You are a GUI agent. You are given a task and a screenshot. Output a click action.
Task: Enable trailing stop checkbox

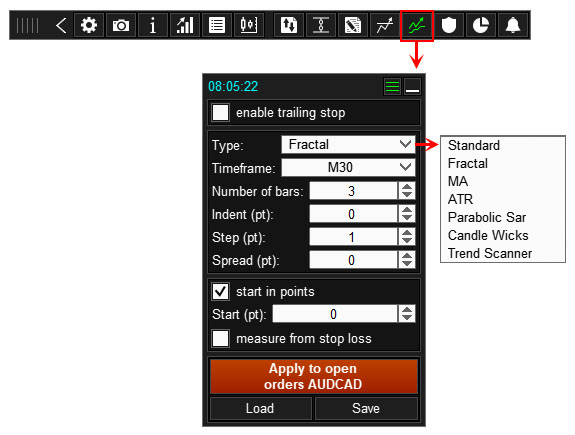point(220,112)
